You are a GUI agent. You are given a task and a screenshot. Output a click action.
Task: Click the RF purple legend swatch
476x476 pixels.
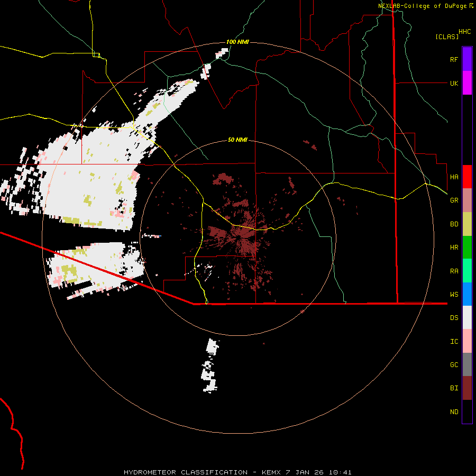(467, 59)
